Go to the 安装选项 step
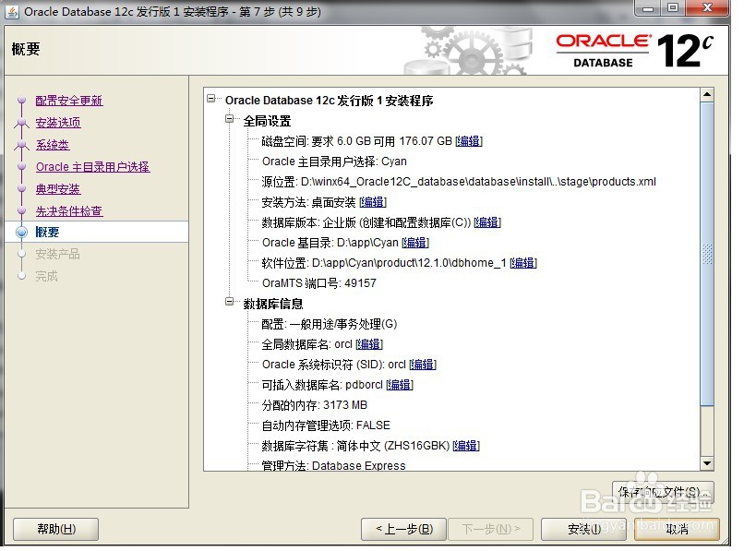 58,123
